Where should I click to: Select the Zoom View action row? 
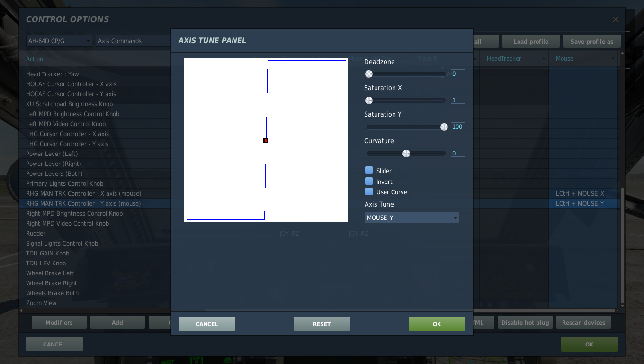(x=41, y=303)
